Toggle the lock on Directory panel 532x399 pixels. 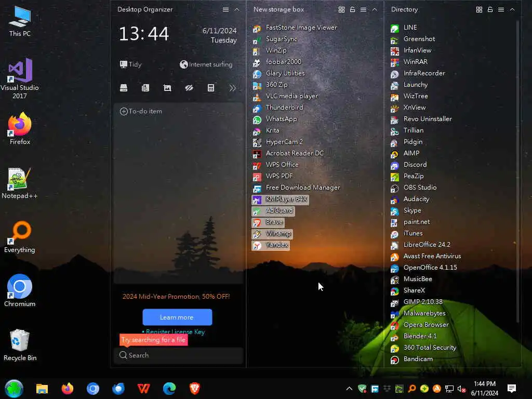pos(490,9)
